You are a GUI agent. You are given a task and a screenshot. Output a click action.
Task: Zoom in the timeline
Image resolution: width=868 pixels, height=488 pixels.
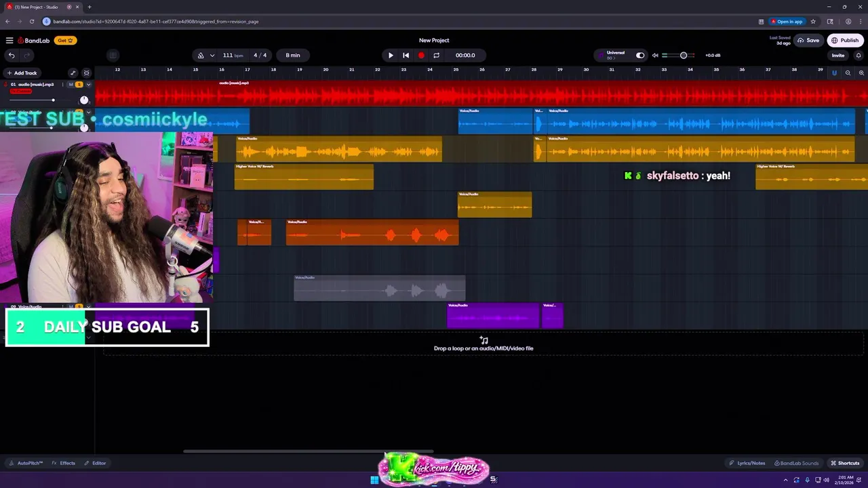(x=861, y=73)
